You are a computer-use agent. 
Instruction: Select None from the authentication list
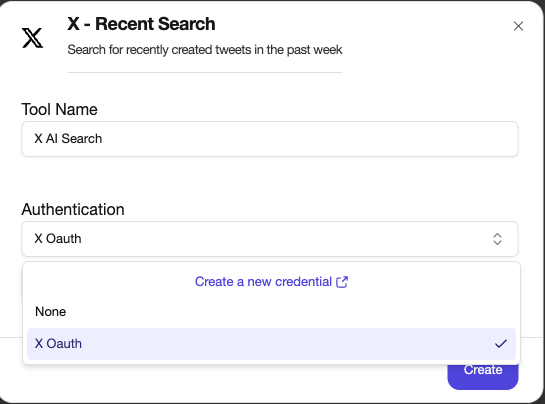tap(50, 312)
